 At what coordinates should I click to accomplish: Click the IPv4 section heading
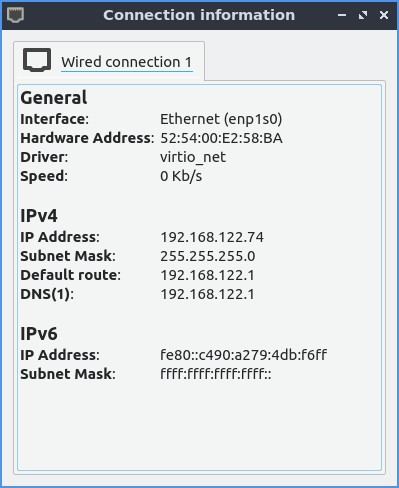tap(39, 216)
